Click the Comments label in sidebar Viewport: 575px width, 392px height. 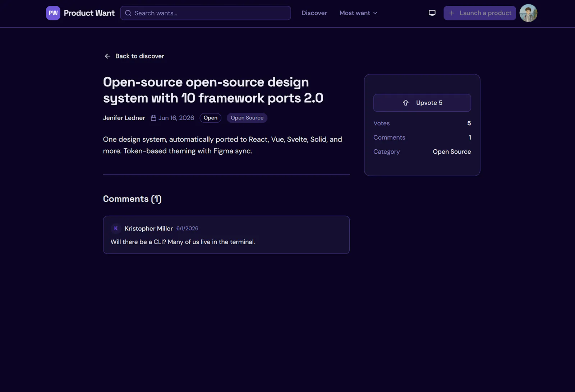point(389,137)
